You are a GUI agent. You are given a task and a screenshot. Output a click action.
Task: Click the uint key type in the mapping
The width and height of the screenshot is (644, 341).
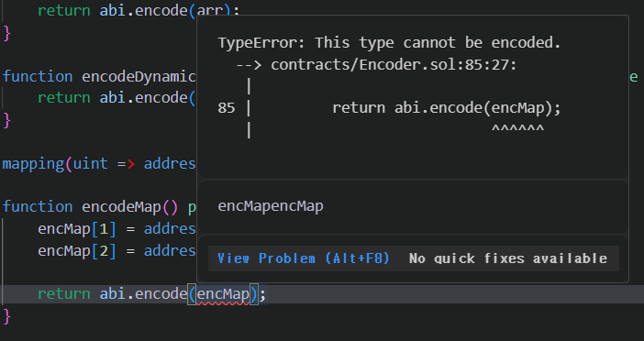pyautogui.click(x=90, y=164)
